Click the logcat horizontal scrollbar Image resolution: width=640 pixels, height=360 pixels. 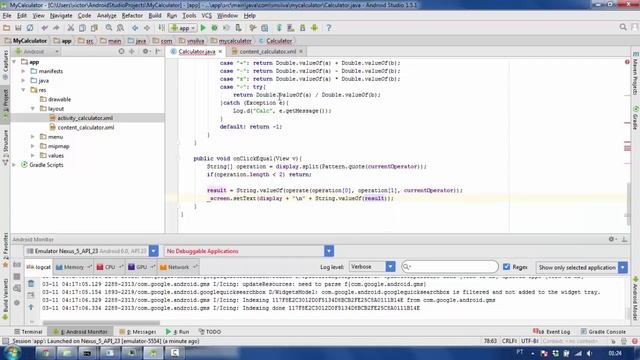click(101, 323)
